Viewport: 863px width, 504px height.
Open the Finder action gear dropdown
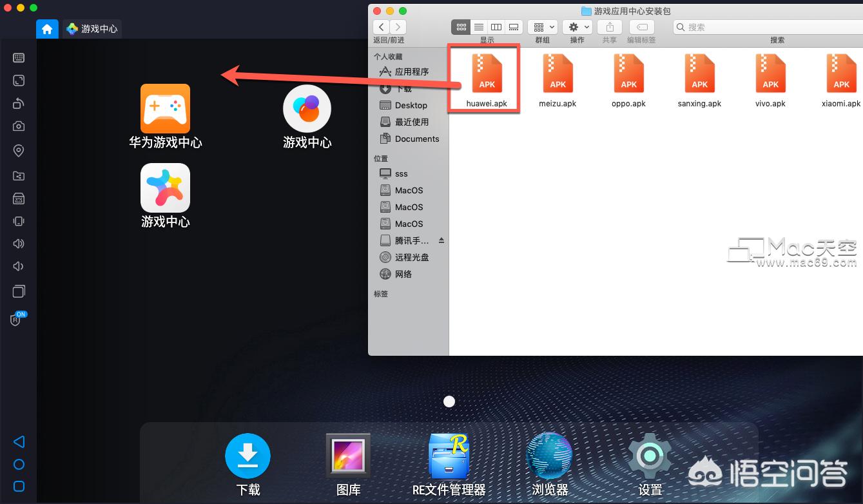tap(577, 27)
